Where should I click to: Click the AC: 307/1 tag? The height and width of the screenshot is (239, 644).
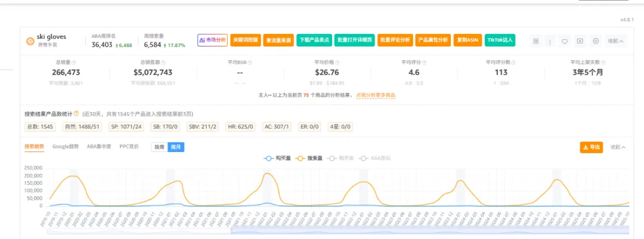(x=277, y=127)
